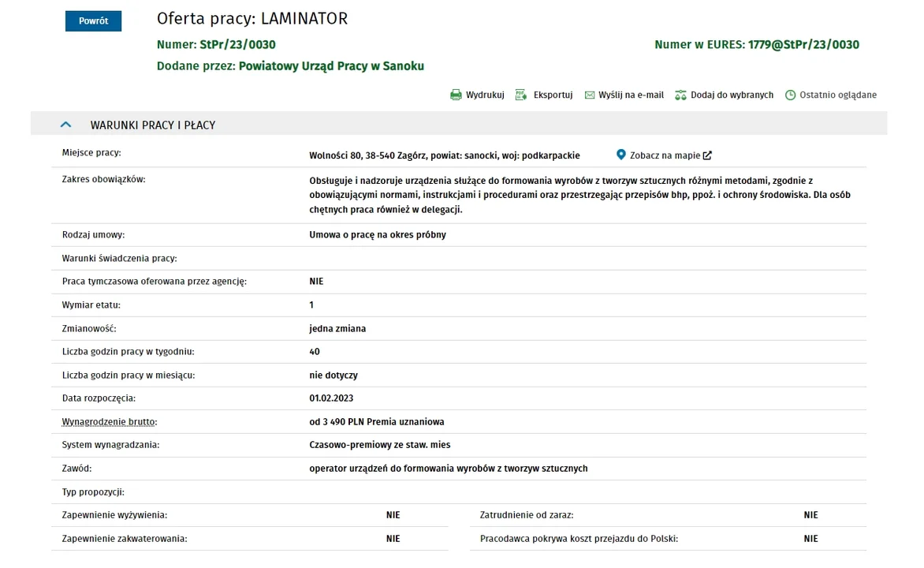Image resolution: width=924 pixels, height=568 pixels.
Task: Click the printer icon next to Wydrukuj
Action: 456,95
